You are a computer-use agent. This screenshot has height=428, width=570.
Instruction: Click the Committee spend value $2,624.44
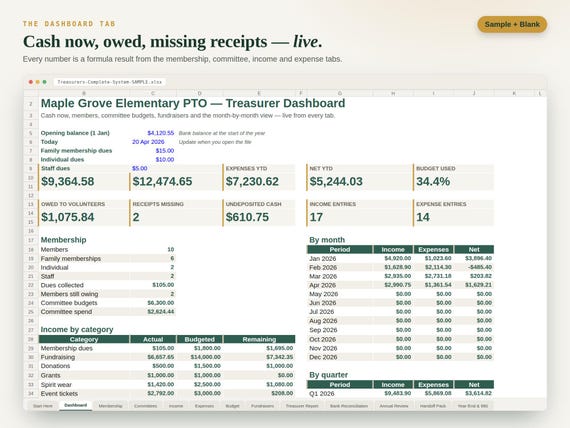pos(161,312)
